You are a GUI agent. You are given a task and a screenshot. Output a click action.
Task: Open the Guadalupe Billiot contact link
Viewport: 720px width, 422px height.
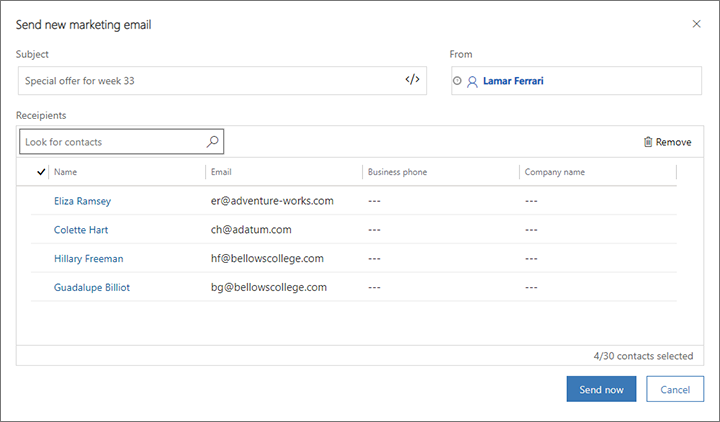tap(91, 287)
